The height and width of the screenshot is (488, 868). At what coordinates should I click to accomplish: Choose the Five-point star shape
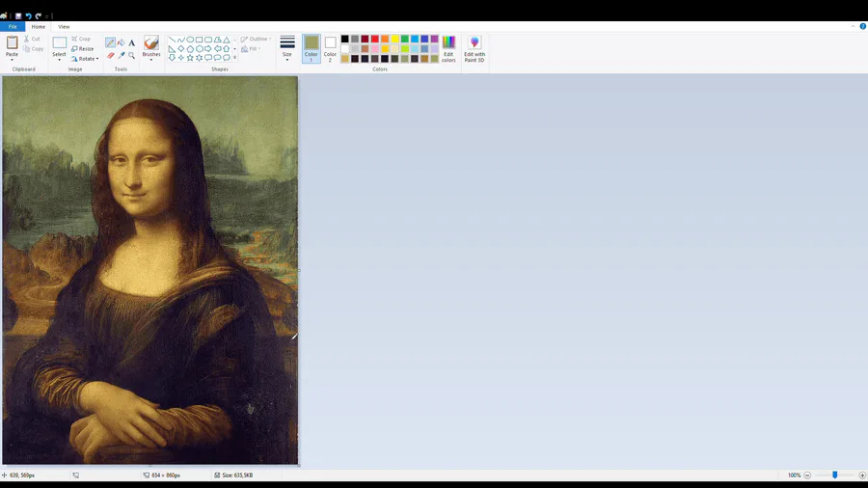[x=190, y=58]
